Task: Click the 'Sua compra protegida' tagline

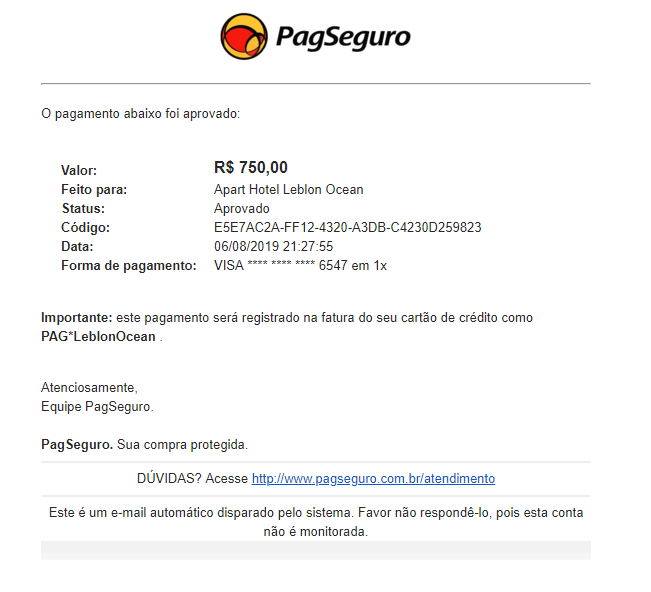Action: click(183, 445)
